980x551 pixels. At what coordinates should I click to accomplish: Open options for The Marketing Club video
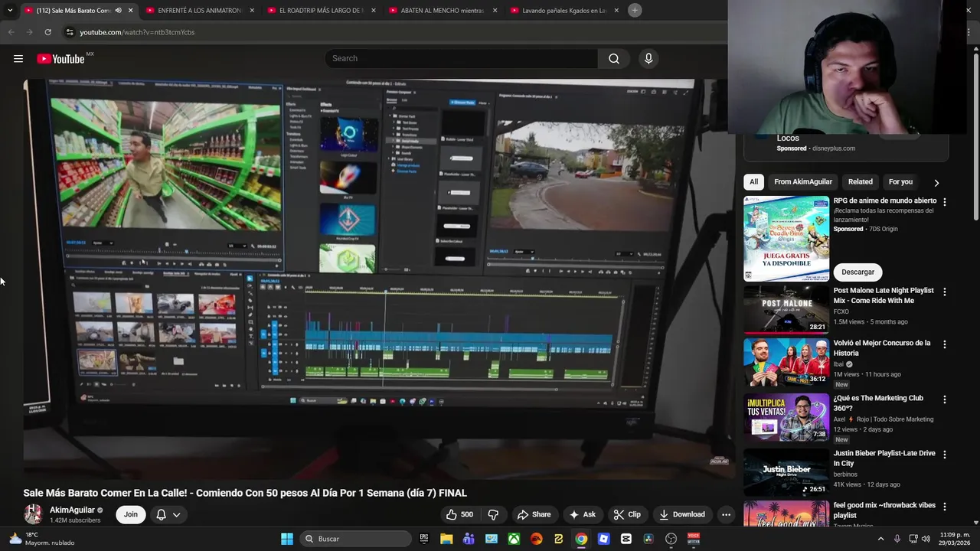944,399
